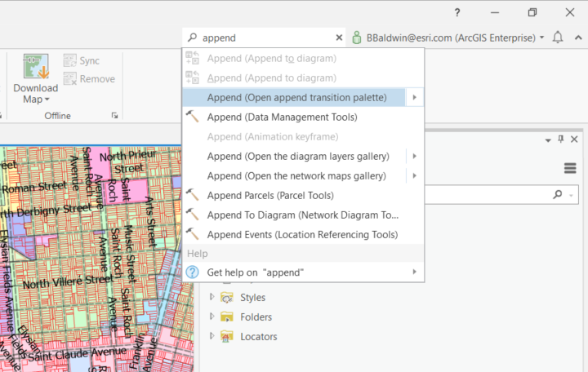Open the catalog search options dropdown

571,195
